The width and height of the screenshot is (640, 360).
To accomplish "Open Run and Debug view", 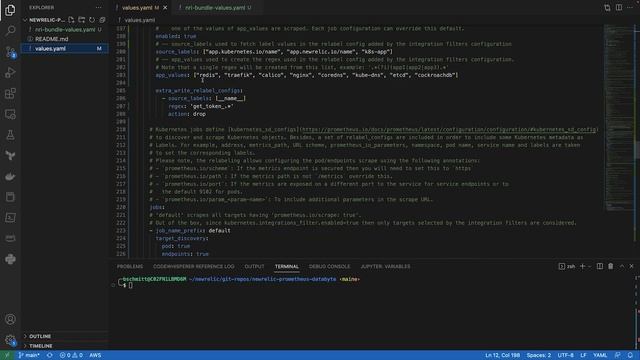I will point(10,73).
